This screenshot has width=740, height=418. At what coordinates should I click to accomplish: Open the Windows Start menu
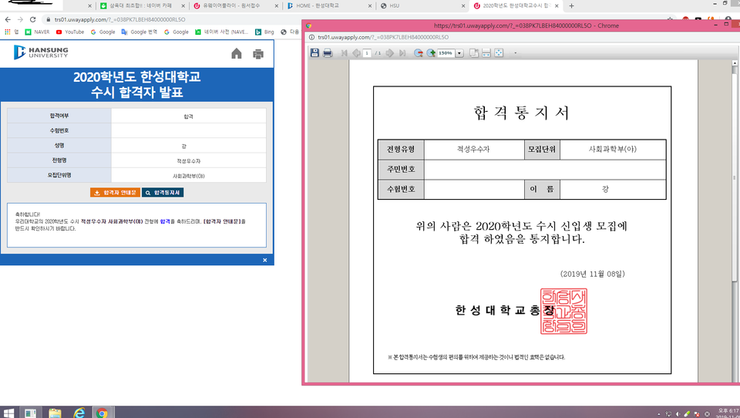pyautogui.click(x=8, y=412)
